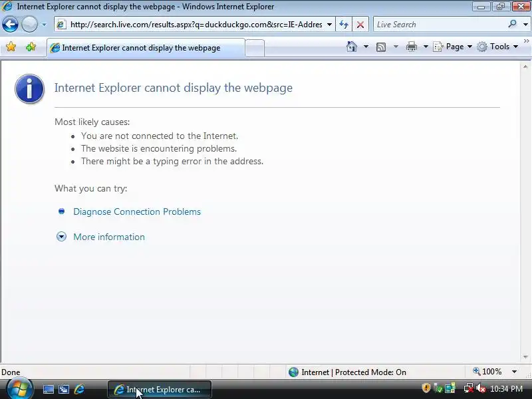Expand the Feeds dropdown arrow
The height and width of the screenshot is (399, 532).
[396, 47]
